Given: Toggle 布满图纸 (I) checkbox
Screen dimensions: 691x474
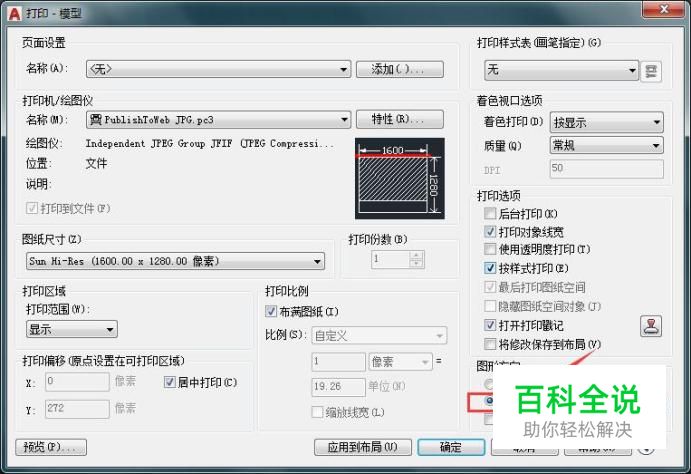Looking at the screenshot, I should [271, 311].
